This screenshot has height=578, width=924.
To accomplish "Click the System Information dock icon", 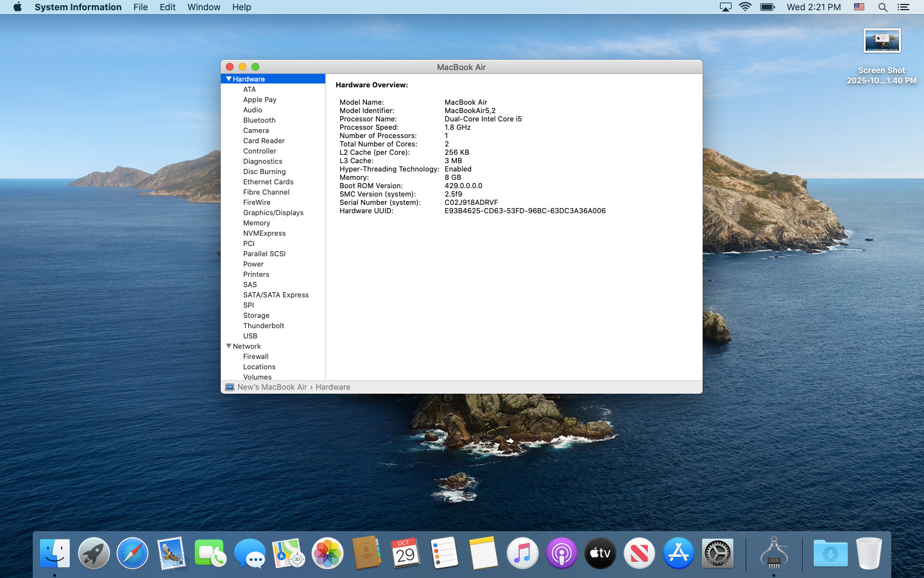I will [774, 553].
